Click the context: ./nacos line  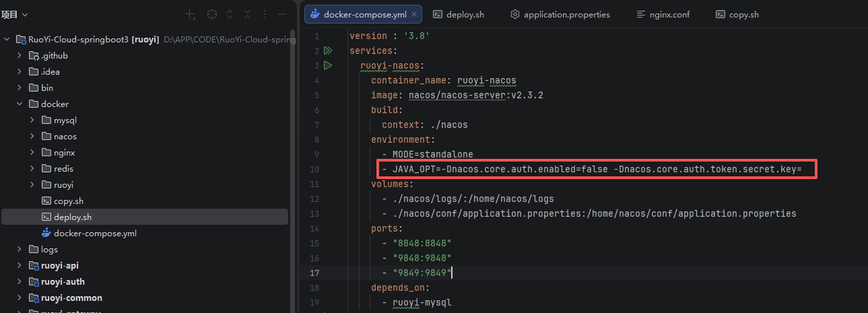(x=425, y=125)
